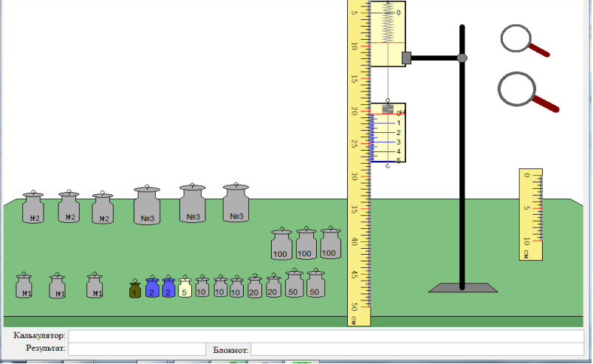Pick the cream-colored 5 g weight

[185, 286]
